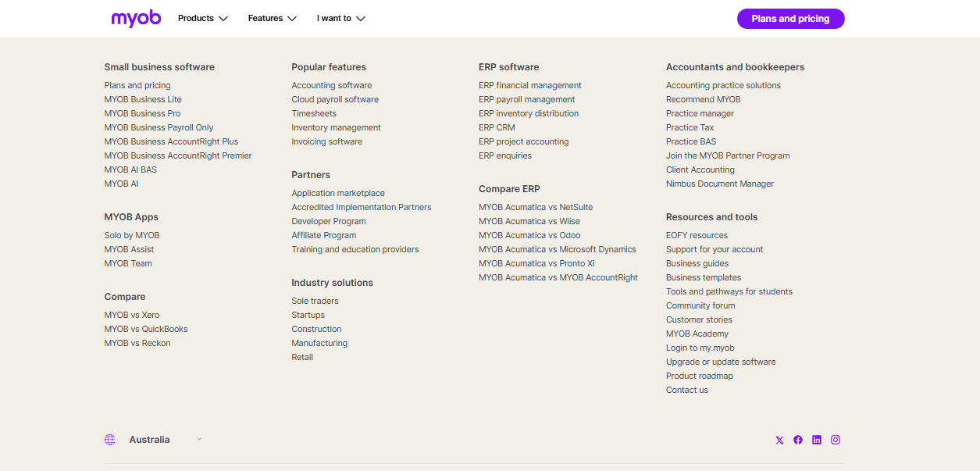Click the Contact us link
The height and width of the screenshot is (471, 980).
point(686,390)
